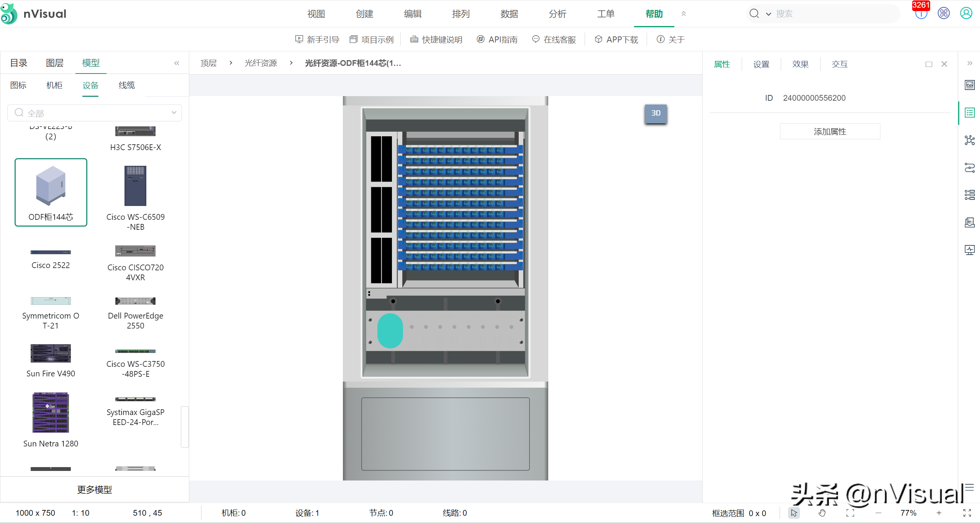Click the 添加属性 button
The image size is (980, 523).
[830, 131]
